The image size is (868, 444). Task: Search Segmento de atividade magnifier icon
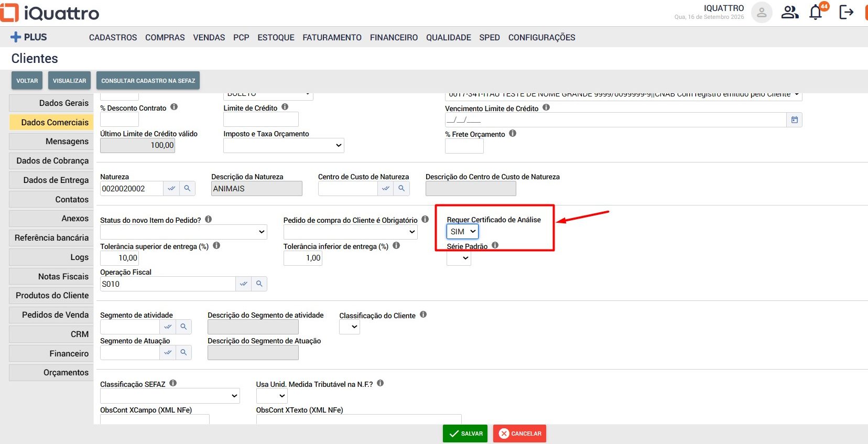coord(183,327)
